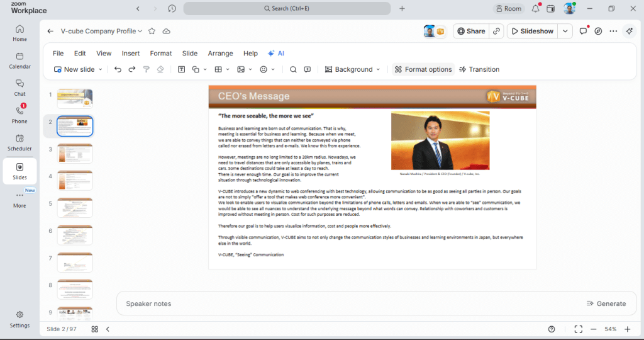The width and height of the screenshot is (644, 340).
Task: Open the grid view icon in footer
Action: pos(94,329)
